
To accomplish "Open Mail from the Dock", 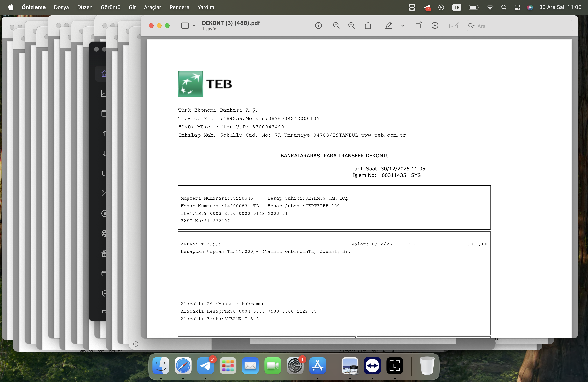I will click(250, 365).
